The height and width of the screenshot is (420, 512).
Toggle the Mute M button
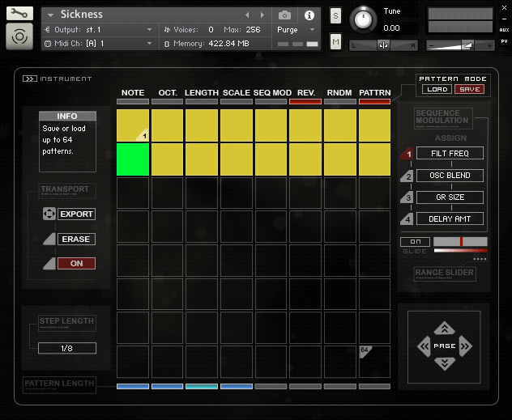[335, 41]
